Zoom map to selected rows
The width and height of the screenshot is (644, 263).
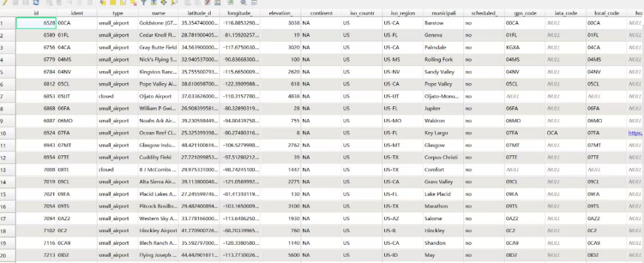coord(174,3)
